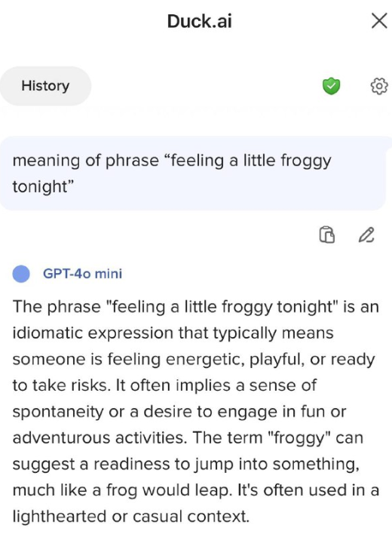
Task: Click the line starting "spontaneity or a desire"
Action: point(179,412)
